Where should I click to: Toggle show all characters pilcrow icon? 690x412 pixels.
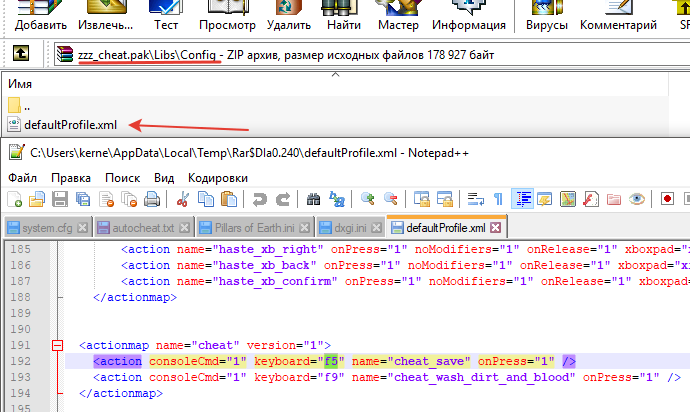tap(498, 199)
